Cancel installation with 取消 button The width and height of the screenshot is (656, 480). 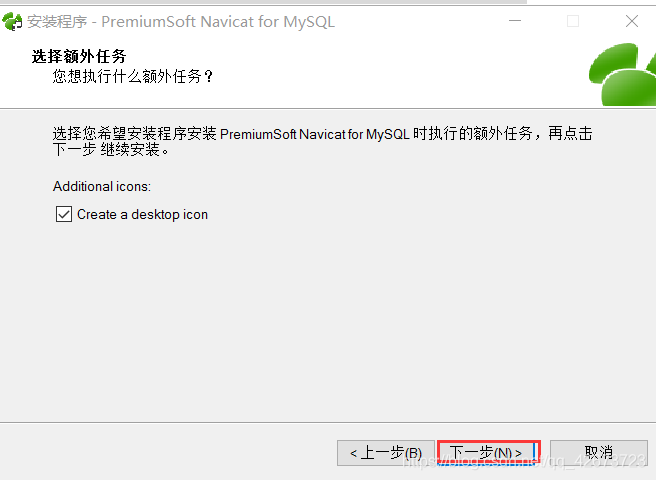click(599, 452)
